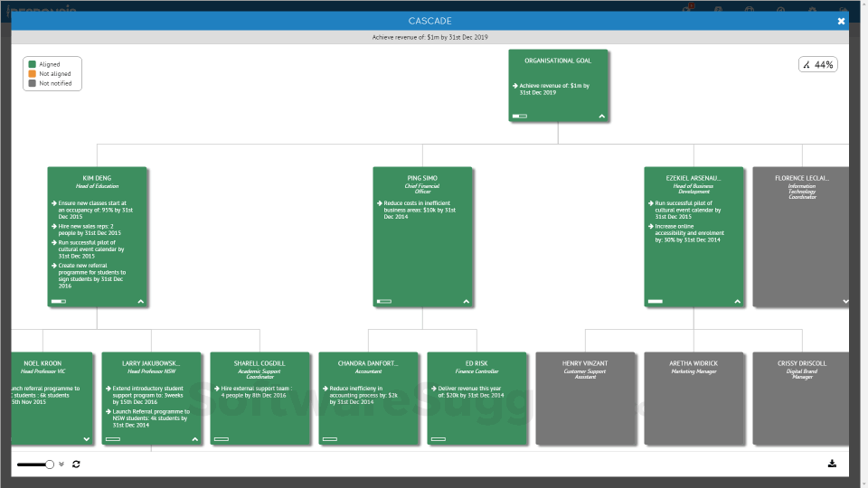Collapse Ping Simo's card
Viewport: 868px width, 488px height.
point(467,301)
